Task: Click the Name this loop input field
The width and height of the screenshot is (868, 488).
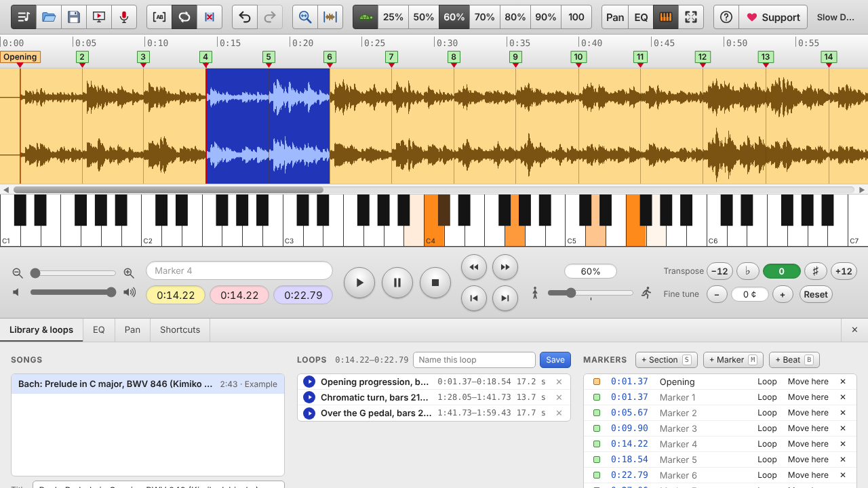Action: coord(474,360)
